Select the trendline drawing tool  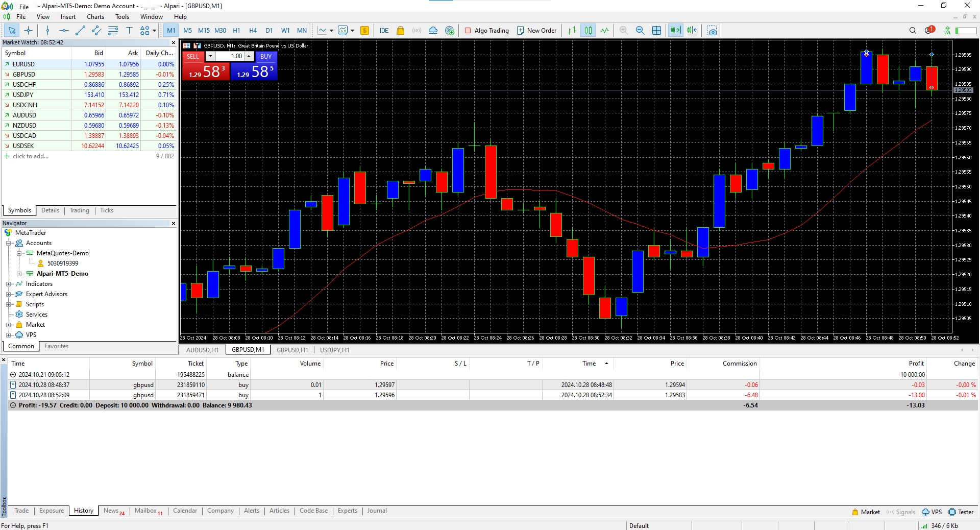coord(80,31)
